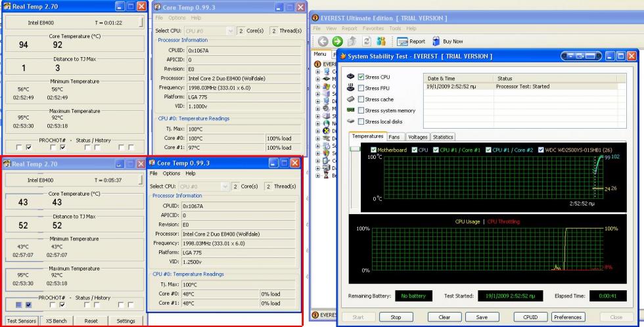Image resolution: width=644 pixels, height=327 pixels.
Task: Enable the Stress FPU checkbox
Action: 361,88
